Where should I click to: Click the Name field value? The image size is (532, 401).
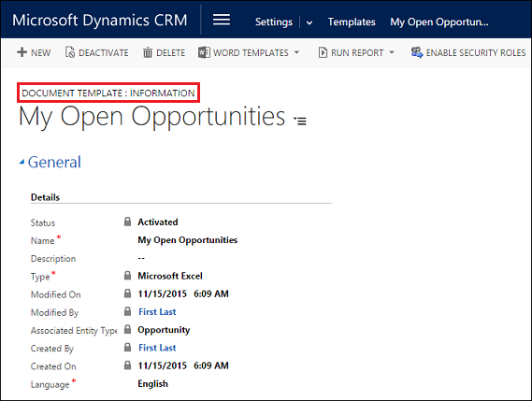pyautogui.click(x=187, y=240)
